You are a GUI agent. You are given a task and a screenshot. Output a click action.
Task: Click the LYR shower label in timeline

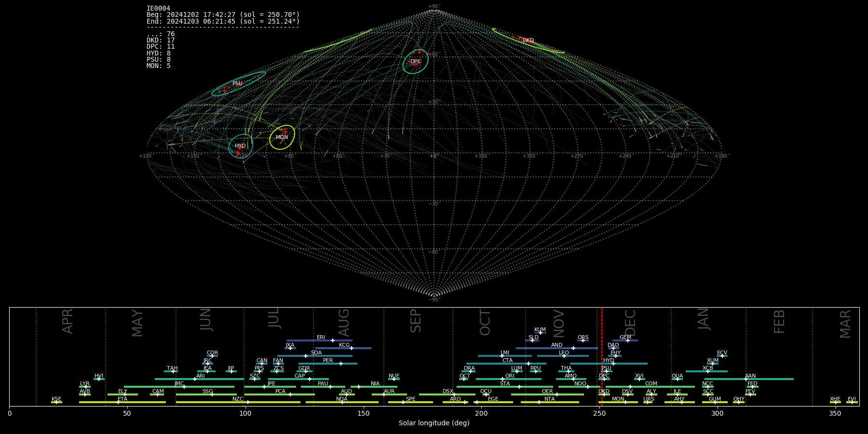click(x=85, y=384)
